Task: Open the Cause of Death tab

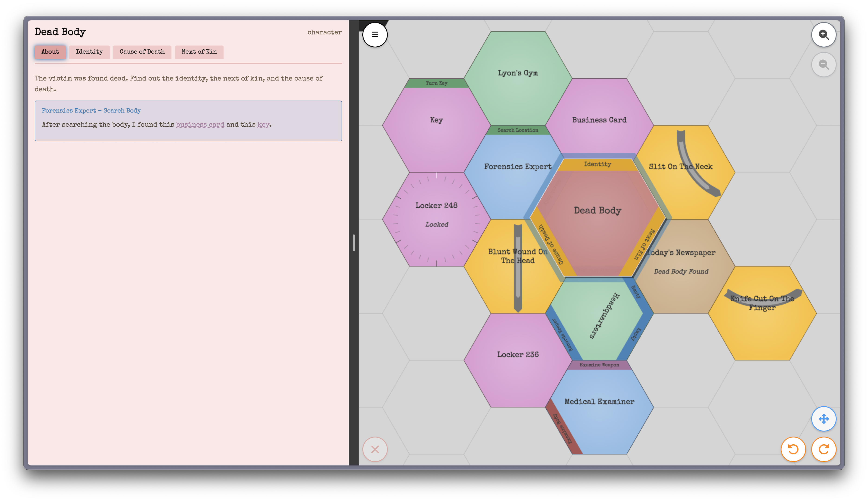Action: [142, 52]
